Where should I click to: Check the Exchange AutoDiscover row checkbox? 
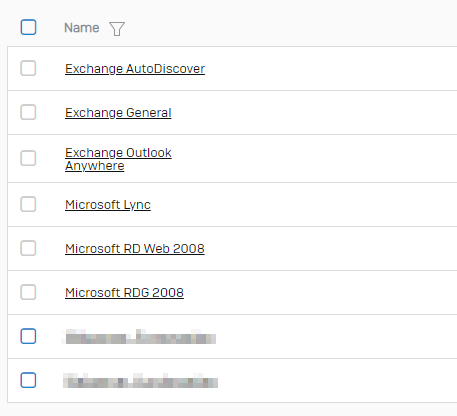[x=28, y=68]
